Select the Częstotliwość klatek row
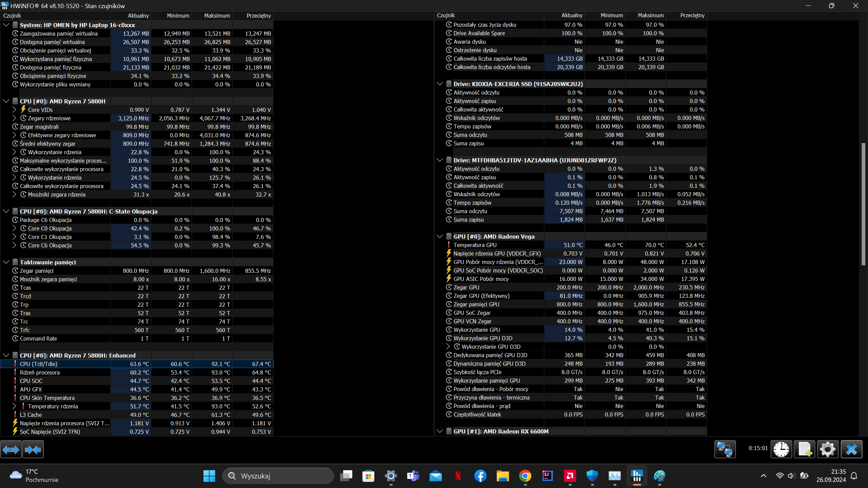 (x=571, y=414)
